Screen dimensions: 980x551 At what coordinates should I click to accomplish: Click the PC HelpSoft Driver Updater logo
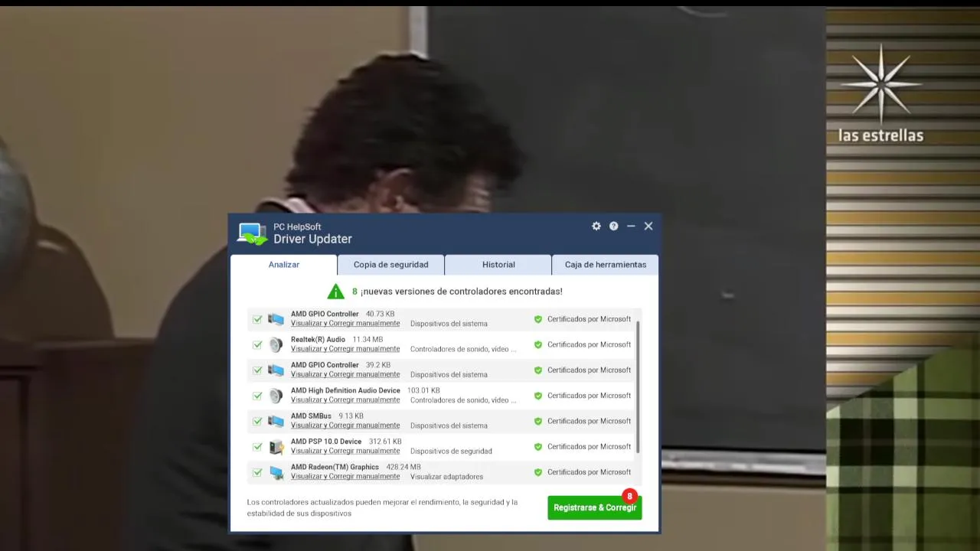pos(252,233)
